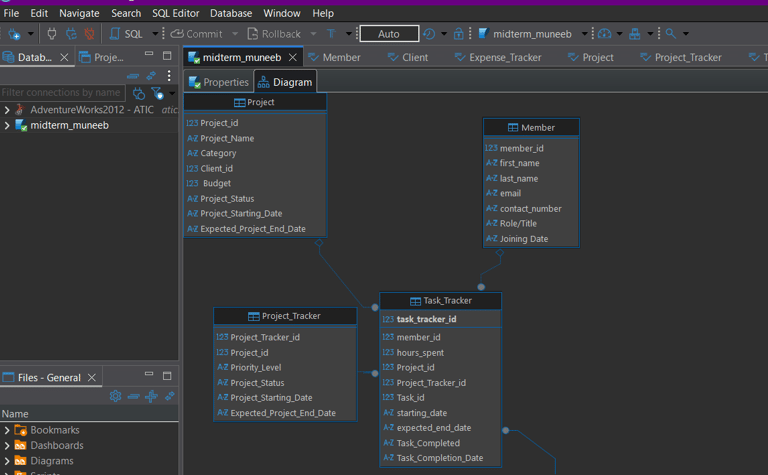Viewport: 768px width, 475px height.
Task: Click the Auto commit mode box
Action: 389,34
